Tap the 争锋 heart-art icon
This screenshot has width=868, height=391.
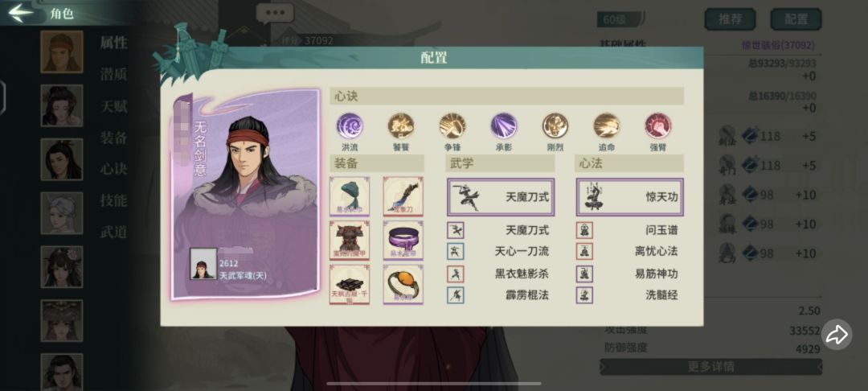coord(452,126)
